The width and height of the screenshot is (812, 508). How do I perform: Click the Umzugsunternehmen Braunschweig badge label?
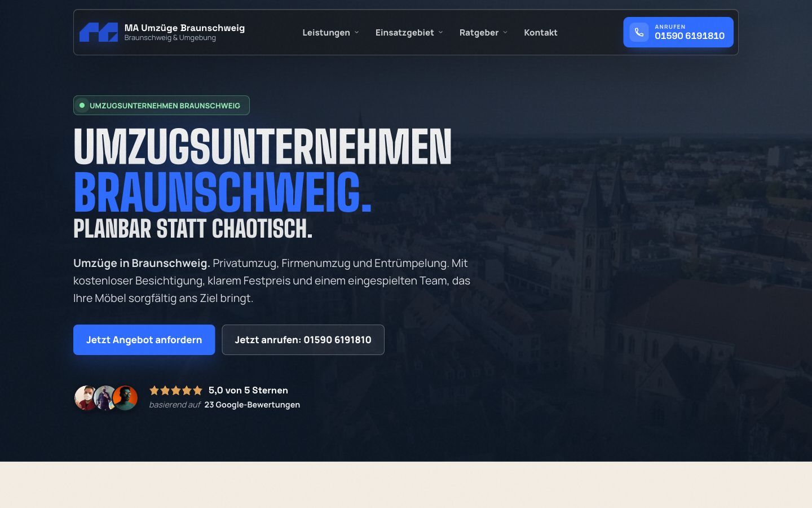coord(165,106)
